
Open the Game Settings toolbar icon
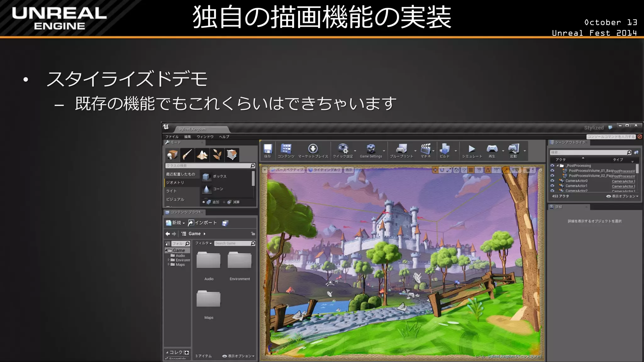(x=371, y=151)
